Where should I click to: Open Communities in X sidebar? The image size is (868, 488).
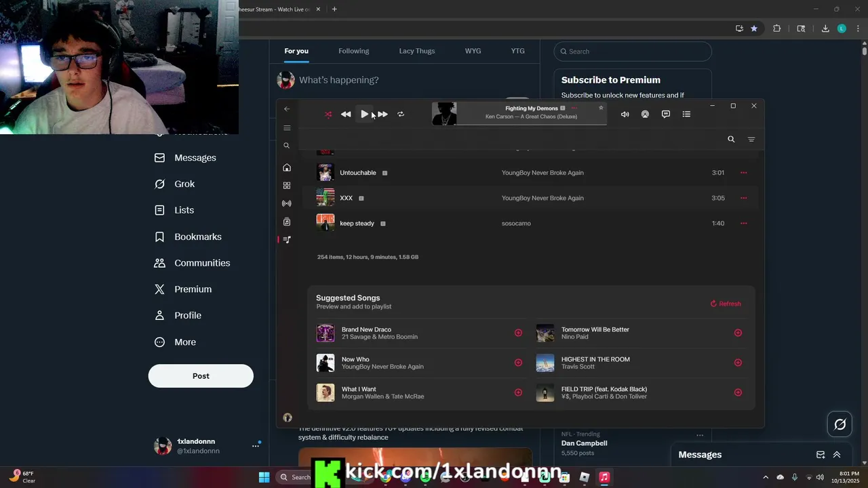pyautogui.click(x=193, y=263)
